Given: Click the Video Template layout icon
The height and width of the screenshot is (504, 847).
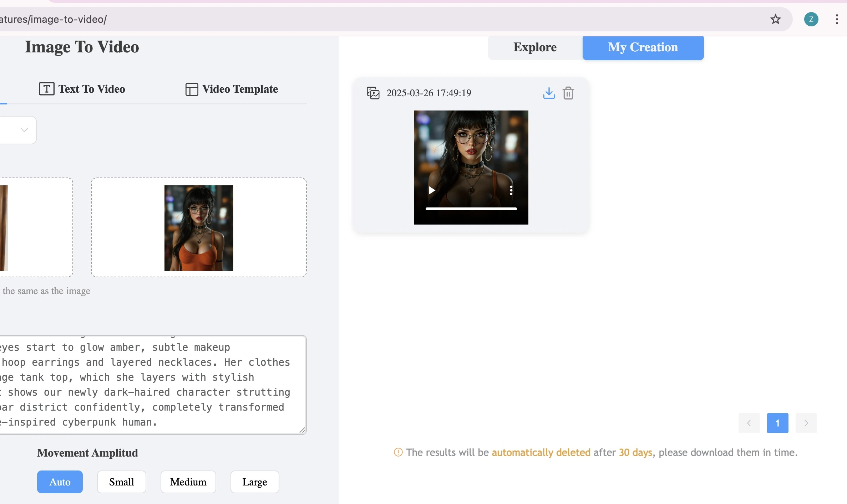Looking at the screenshot, I should click(x=192, y=89).
